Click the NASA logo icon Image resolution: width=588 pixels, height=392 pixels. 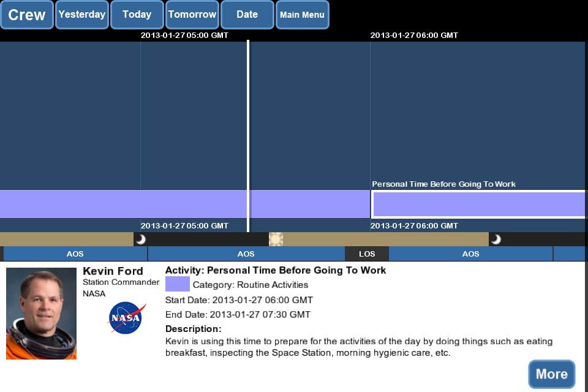[x=127, y=318]
